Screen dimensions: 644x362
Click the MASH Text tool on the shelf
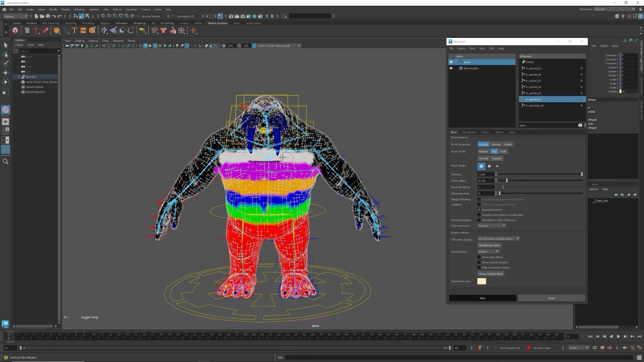click(x=74, y=29)
